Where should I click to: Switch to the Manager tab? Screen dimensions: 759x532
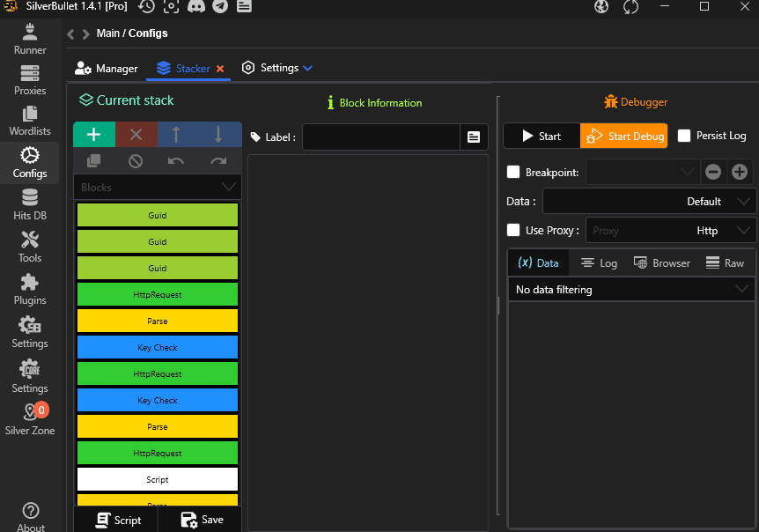[x=107, y=68]
